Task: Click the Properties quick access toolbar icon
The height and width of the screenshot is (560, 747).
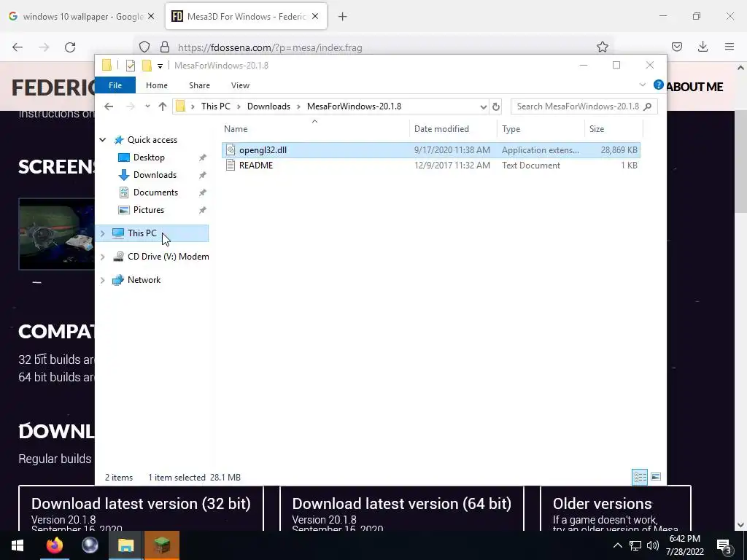Action: click(x=130, y=66)
